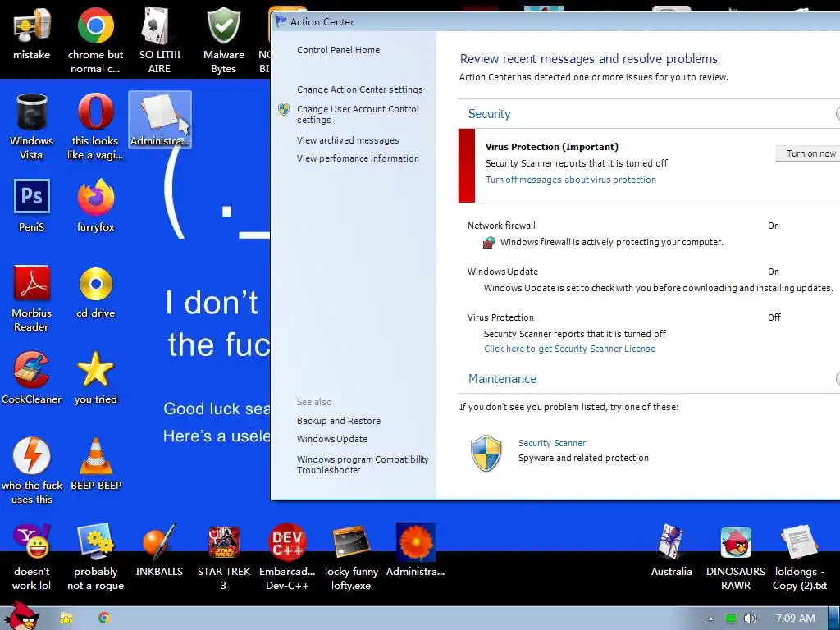
Task: Open the 'you tried' star icon
Action: tap(95, 377)
